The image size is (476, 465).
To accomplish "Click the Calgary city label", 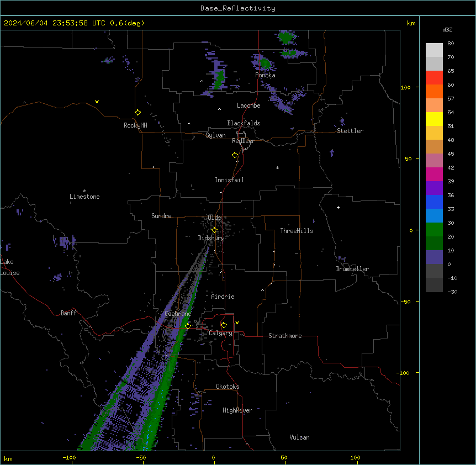I will click(221, 333).
